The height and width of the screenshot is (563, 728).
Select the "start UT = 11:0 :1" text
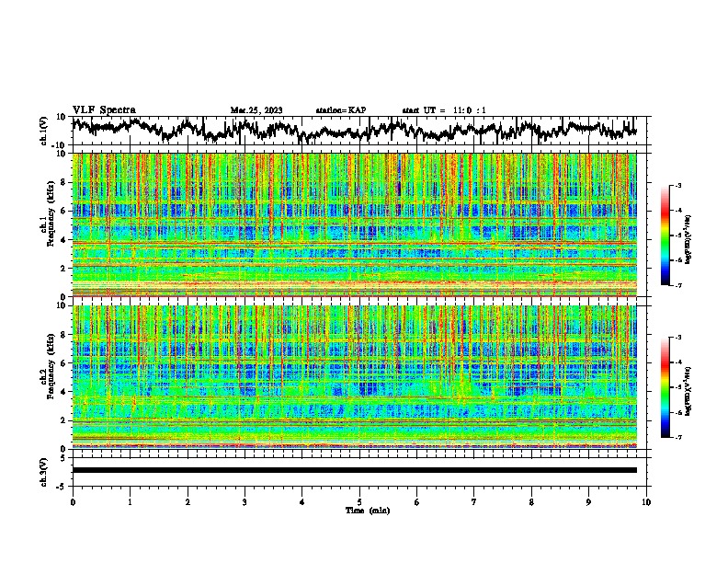(444, 110)
